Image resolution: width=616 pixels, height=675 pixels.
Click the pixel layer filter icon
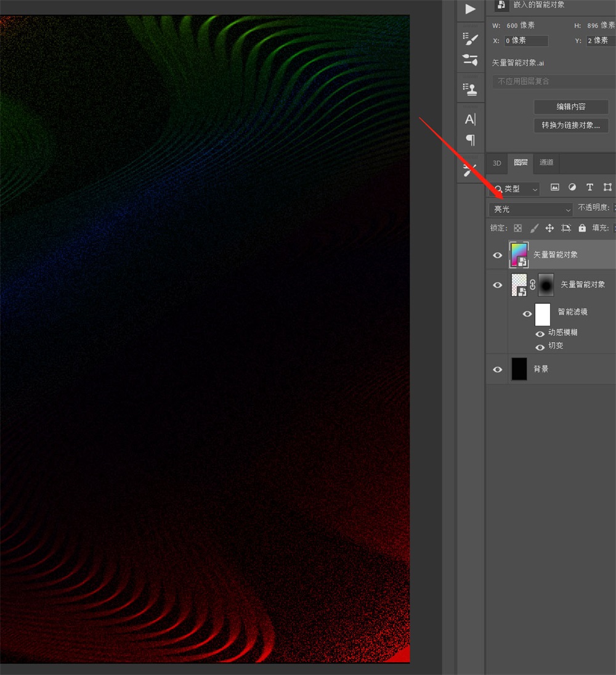coord(554,187)
